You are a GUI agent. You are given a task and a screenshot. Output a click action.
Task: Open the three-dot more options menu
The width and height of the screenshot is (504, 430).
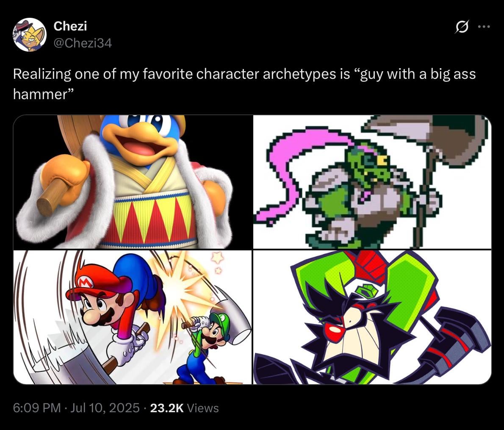pos(484,27)
